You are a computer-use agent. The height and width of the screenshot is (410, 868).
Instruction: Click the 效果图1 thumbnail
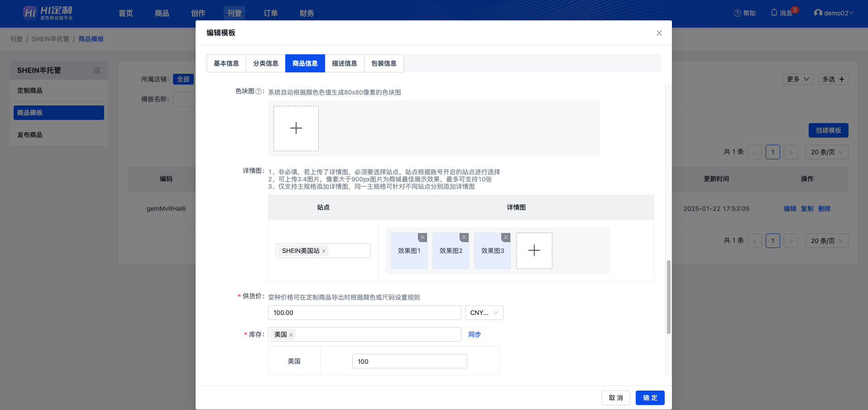pos(409,251)
